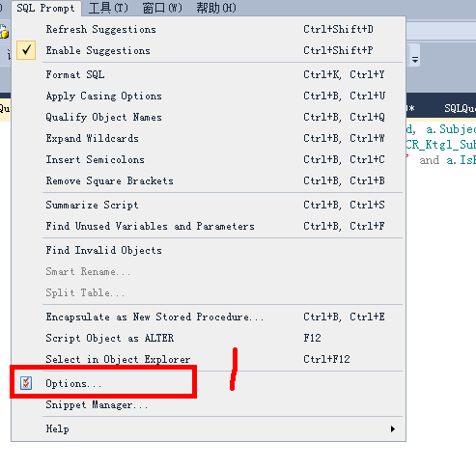Image resolution: width=476 pixels, height=469 pixels.
Task: Open the 工具(T) menu
Action: tap(108, 8)
